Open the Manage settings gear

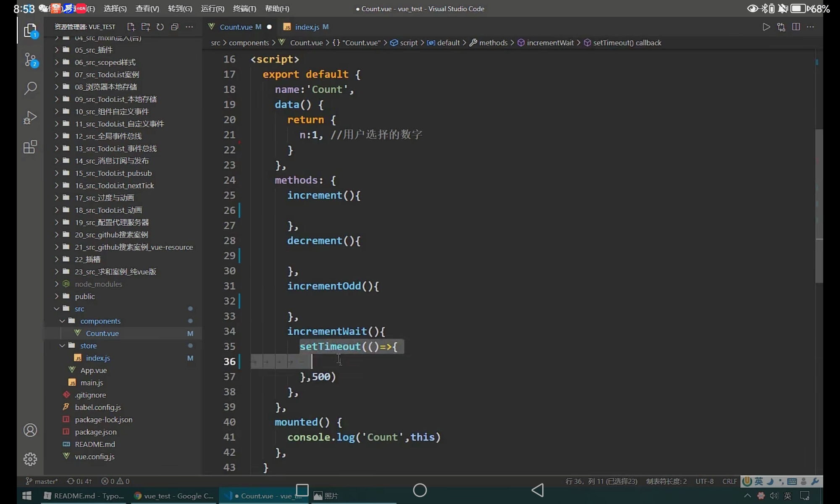[30, 459]
